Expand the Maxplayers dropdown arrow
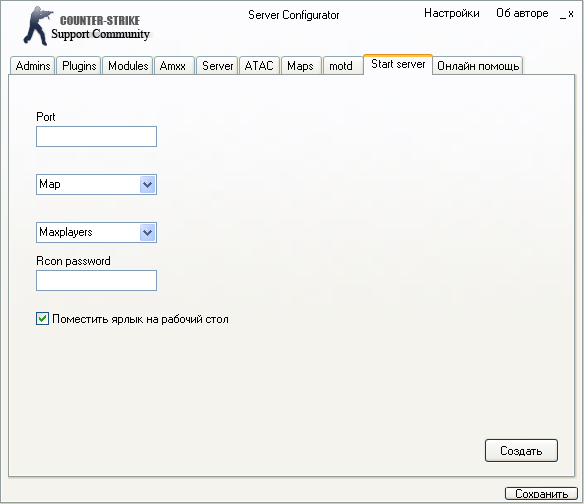 [x=147, y=232]
